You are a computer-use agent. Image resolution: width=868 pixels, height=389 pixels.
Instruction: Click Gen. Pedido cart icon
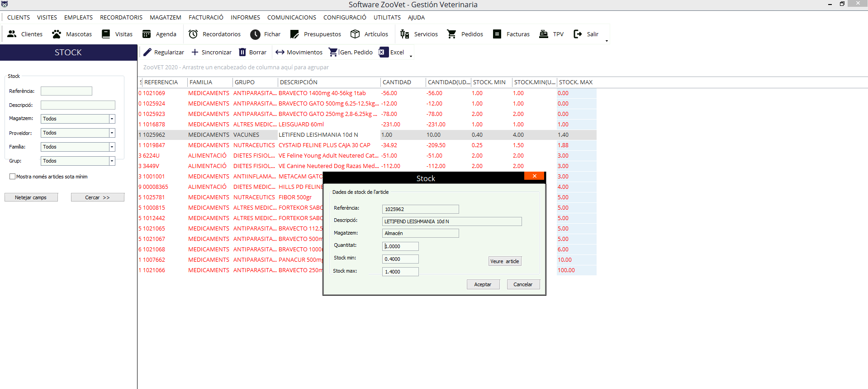333,52
